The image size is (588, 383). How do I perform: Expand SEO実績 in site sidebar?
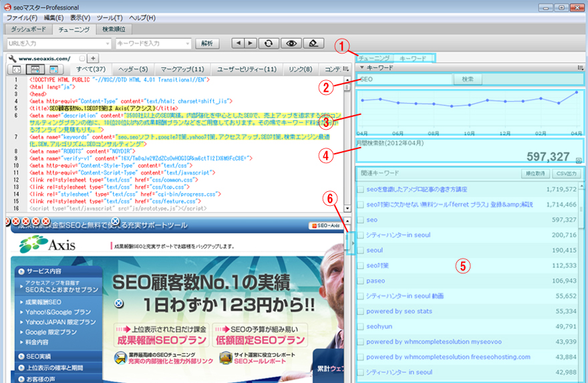pos(21,356)
